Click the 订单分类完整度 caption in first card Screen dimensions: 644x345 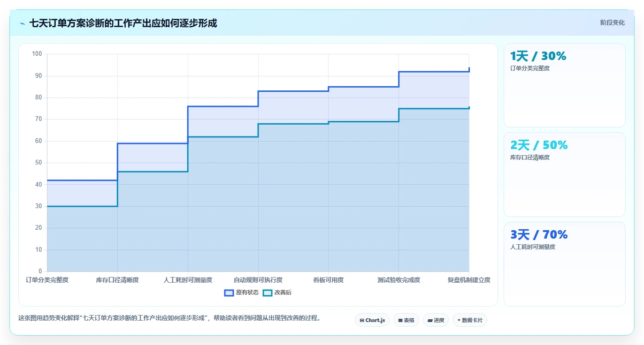click(x=530, y=68)
